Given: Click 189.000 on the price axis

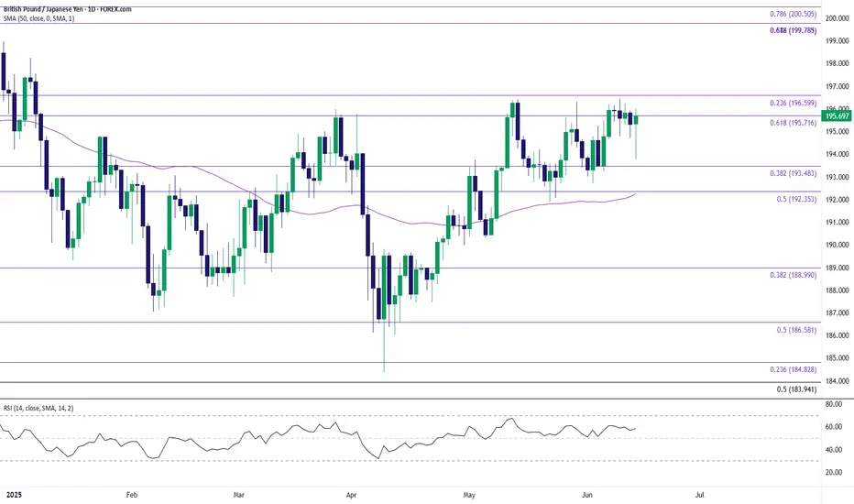Looking at the screenshot, I should point(838,268).
